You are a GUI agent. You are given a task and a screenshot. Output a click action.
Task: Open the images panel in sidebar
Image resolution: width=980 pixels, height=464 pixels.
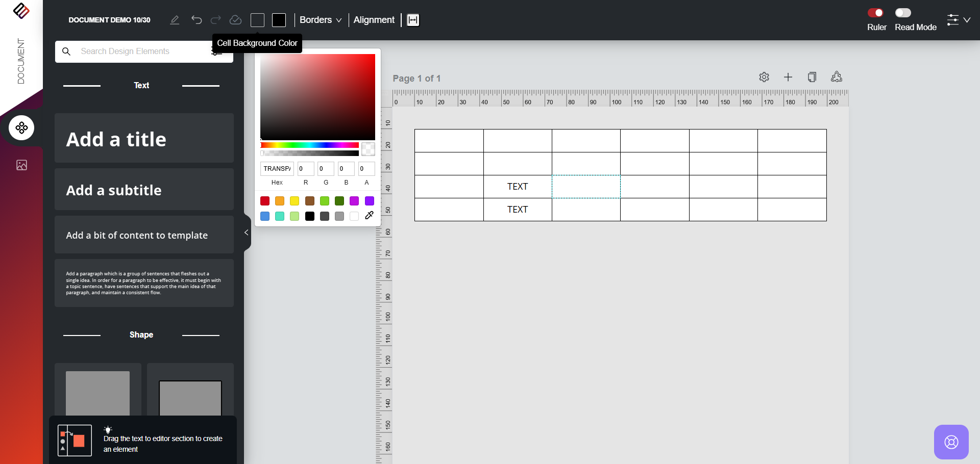[x=21, y=165]
